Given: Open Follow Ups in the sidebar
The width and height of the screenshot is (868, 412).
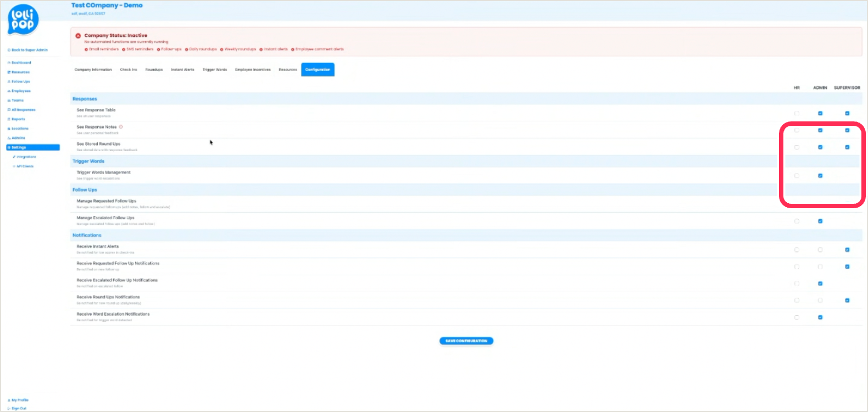Looking at the screenshot, I should point(19,81).
